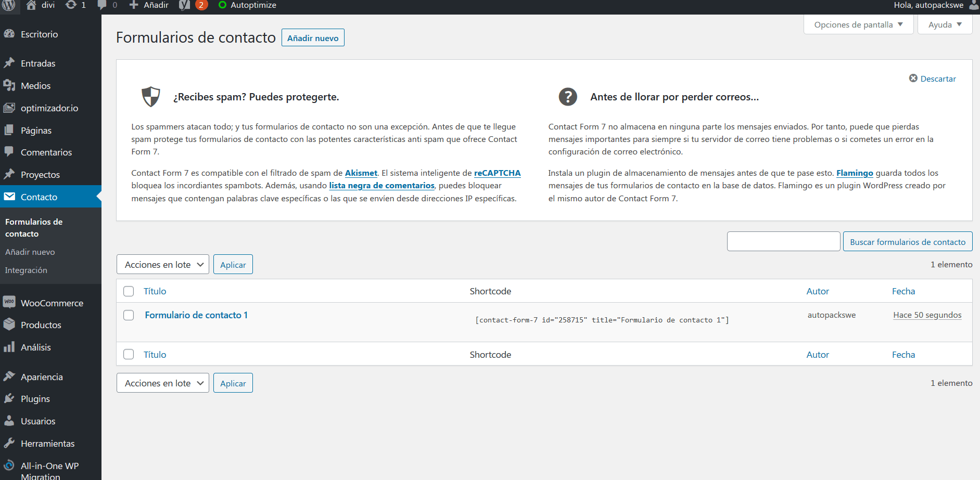Focus the contact form search field
980x480 pixels.
coord(783,241)
